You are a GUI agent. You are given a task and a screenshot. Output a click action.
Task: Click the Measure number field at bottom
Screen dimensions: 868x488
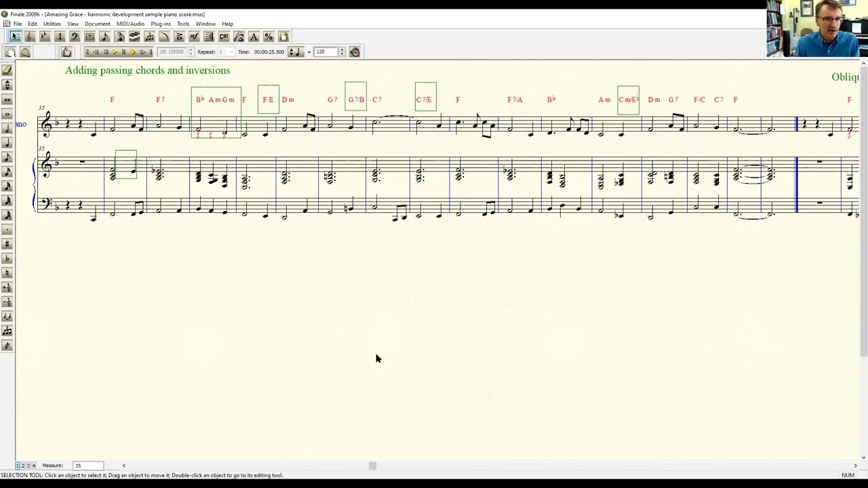point(88,466)
